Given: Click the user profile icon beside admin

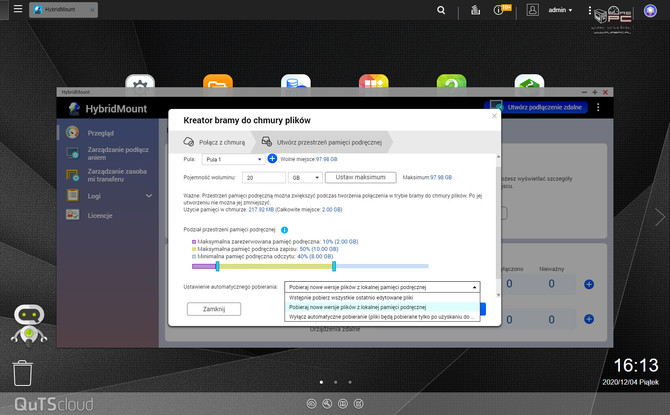Looking at the screenshot, I should tap(532, 9).
